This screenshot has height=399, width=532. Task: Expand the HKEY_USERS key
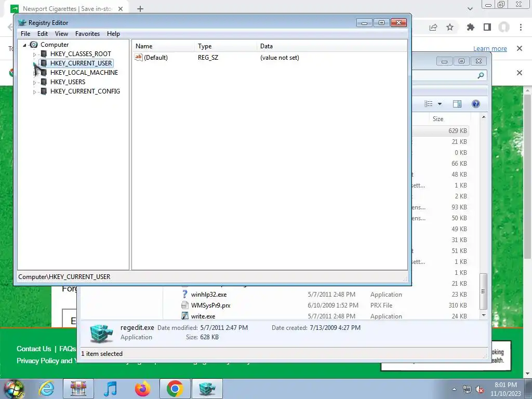[34, 83]
